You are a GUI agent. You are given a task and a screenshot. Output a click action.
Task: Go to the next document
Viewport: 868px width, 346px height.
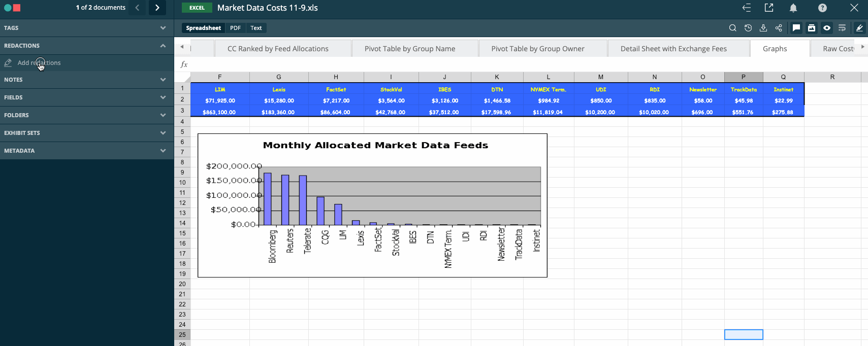(157, 8)
